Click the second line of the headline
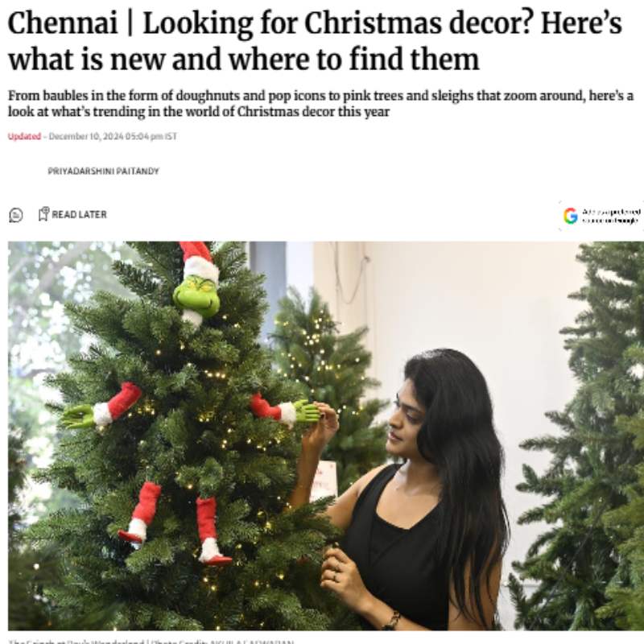 tap(244, 59)
